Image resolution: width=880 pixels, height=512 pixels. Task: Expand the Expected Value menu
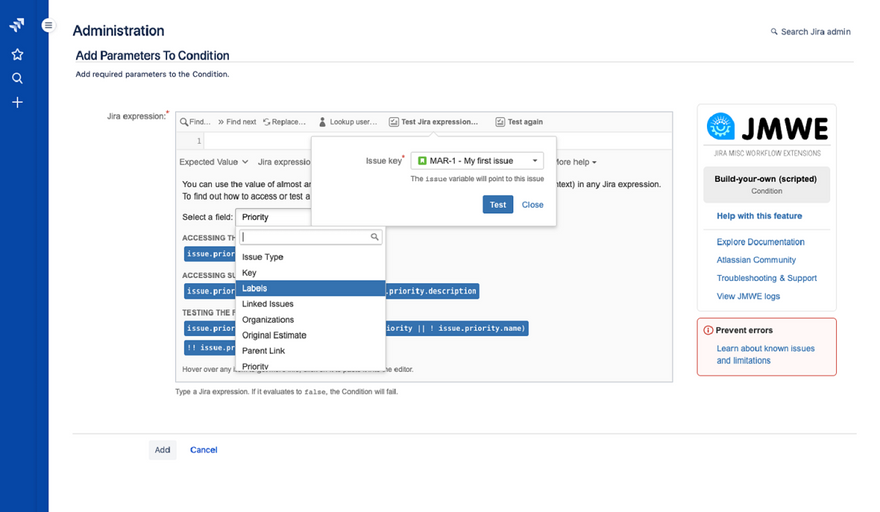coord(214,161)
